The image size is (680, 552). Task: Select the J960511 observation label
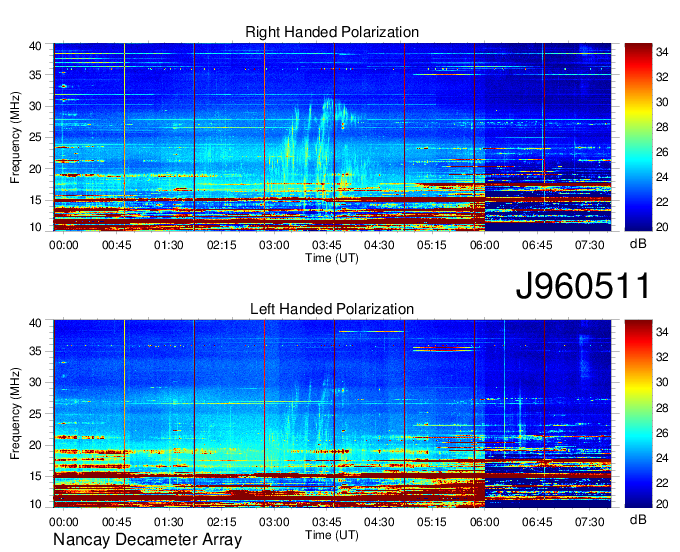(583, 286)
